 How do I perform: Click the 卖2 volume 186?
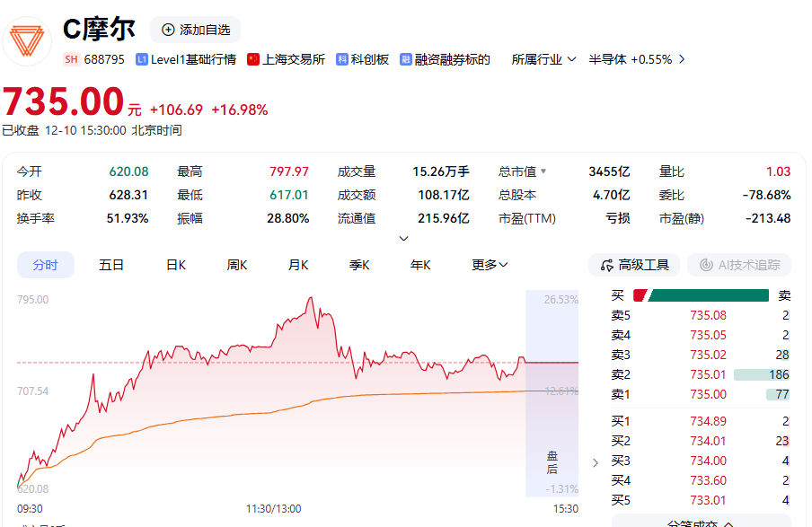[x=779, y=374]
